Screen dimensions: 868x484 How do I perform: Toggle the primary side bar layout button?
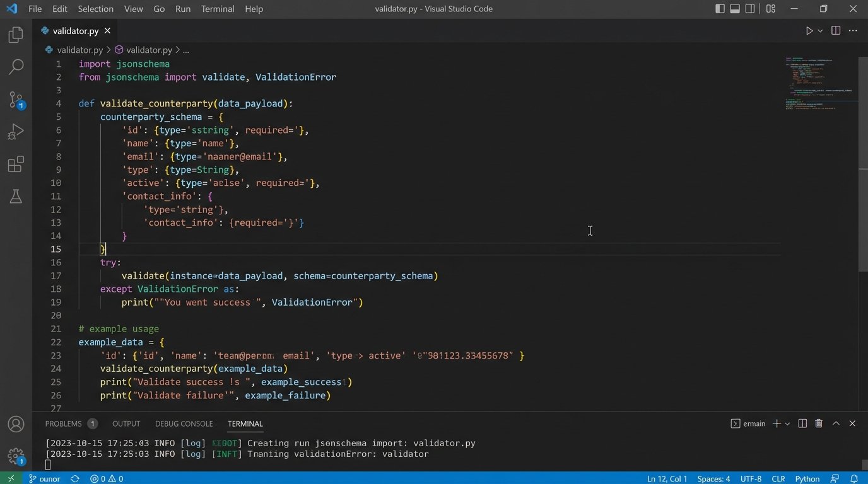coord(720,9)
